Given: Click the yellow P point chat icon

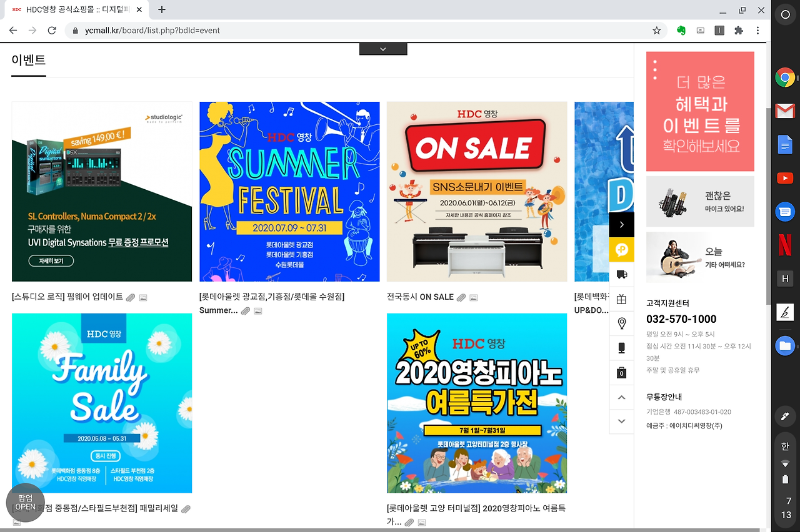Looking at the screenshot, I should 621,250.
